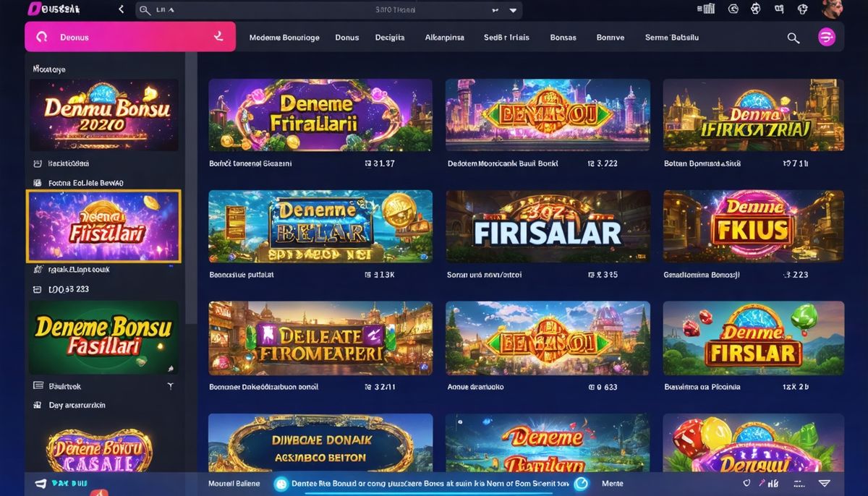Open the dropdown arrow at the top search bar's right
868x496 pixels.
click(x=514, y=10)
